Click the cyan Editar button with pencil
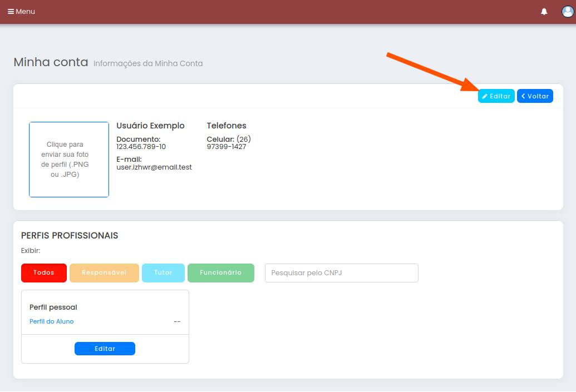Viewport: 576px width, 392px height. pyautogui.click(x=496, y=96)
